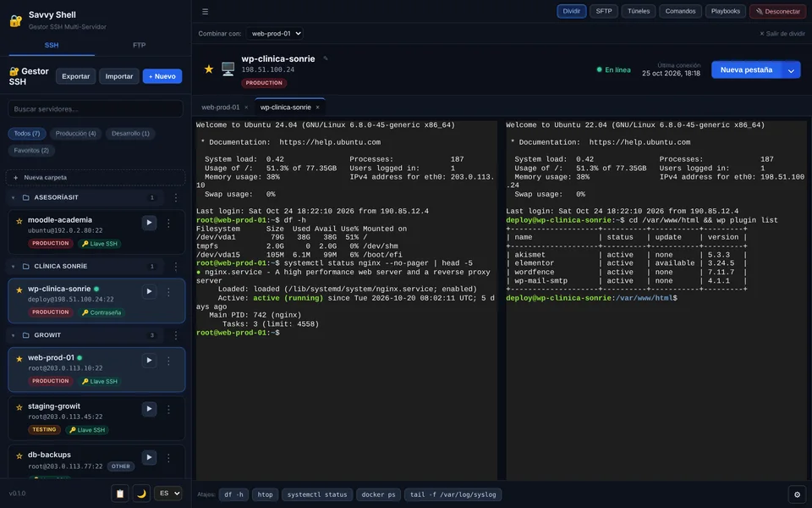Collapse the CLÍNICA SONRÍE folder
Viewport: 812px width, 508px height.
(x=13, y=267)
